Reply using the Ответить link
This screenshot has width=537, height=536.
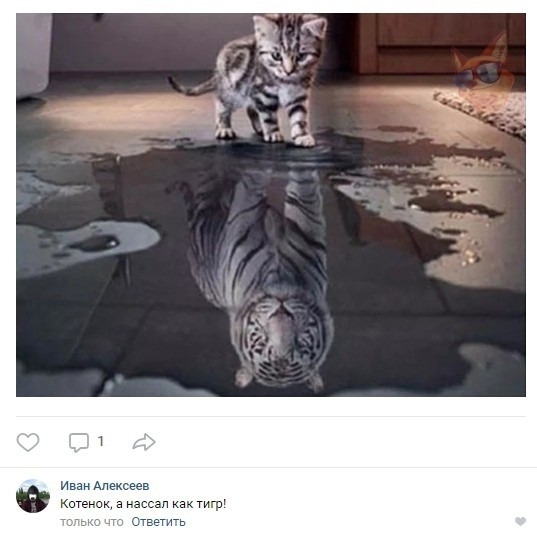159,522
